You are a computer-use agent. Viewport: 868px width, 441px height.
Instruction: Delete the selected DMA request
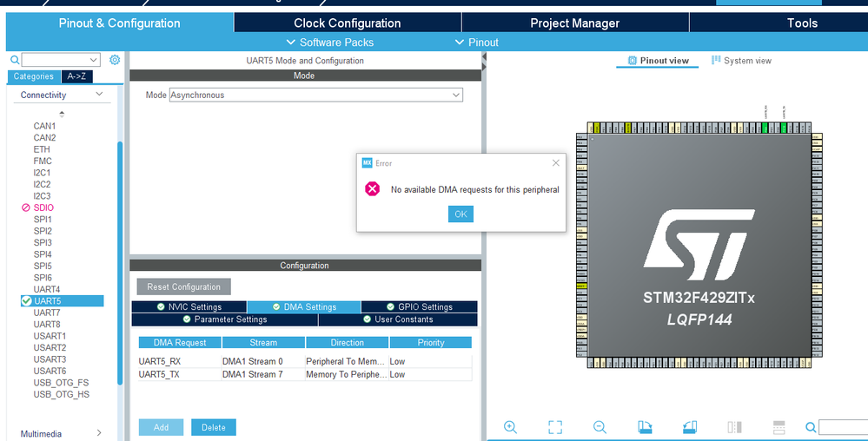coord(214,427)
